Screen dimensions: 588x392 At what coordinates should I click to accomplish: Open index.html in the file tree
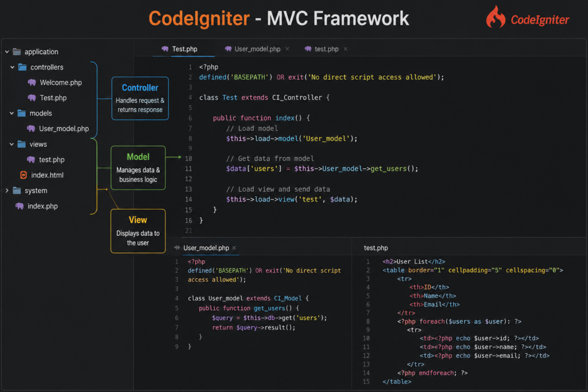click(47, 175)
